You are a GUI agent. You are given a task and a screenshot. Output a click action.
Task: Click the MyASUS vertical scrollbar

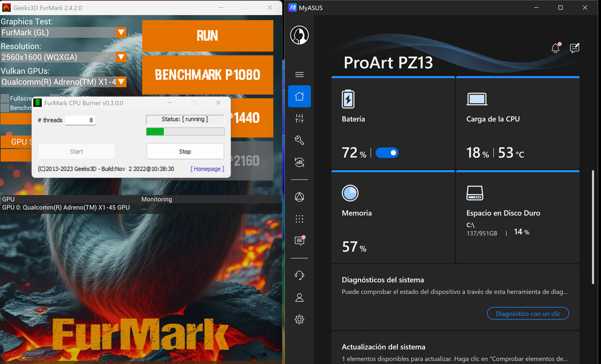(593, 227)
